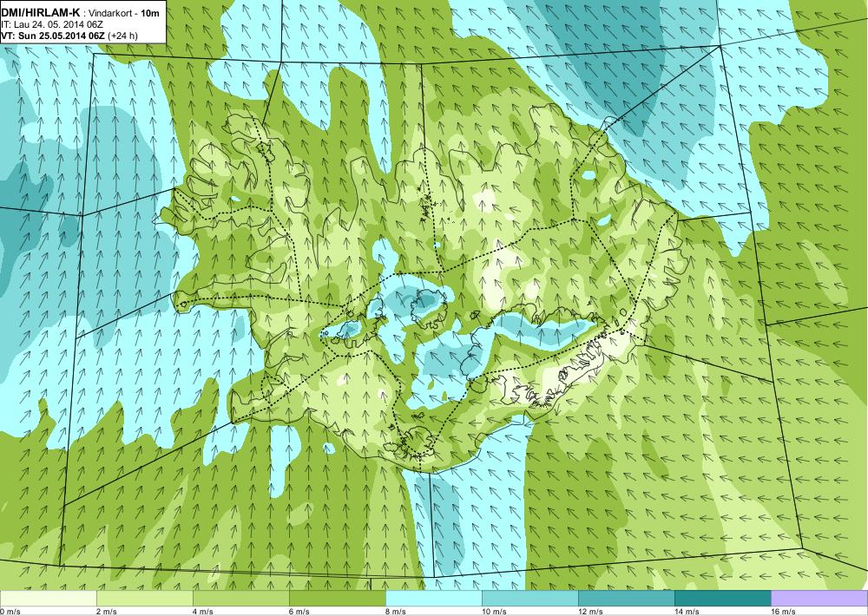
Task: Pick the teal 12–14 m/s legend swatch
Action: point(626,599)
